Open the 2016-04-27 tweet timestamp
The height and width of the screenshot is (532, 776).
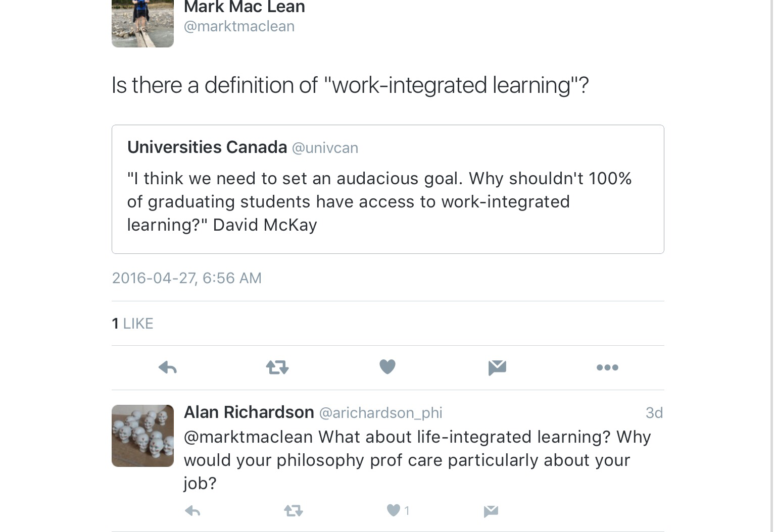186,278
